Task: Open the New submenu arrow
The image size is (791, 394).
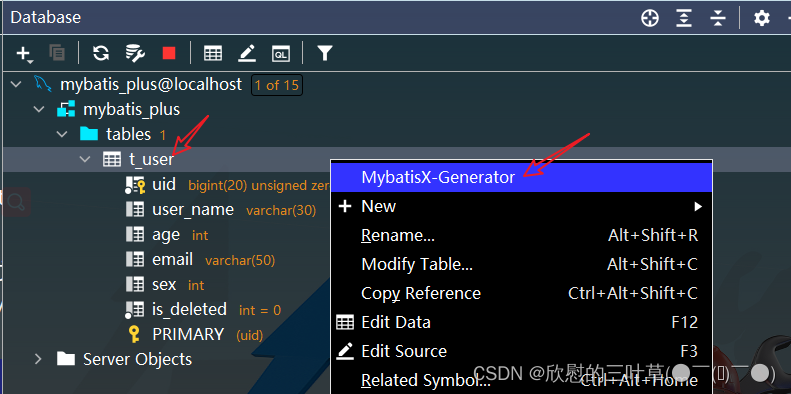Action: [x=698, y=206]
